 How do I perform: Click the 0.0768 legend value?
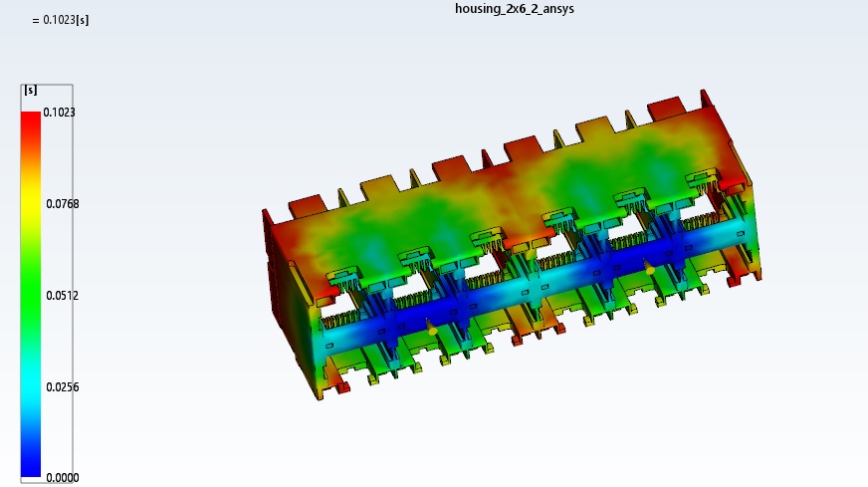click(x=62, y=204)
